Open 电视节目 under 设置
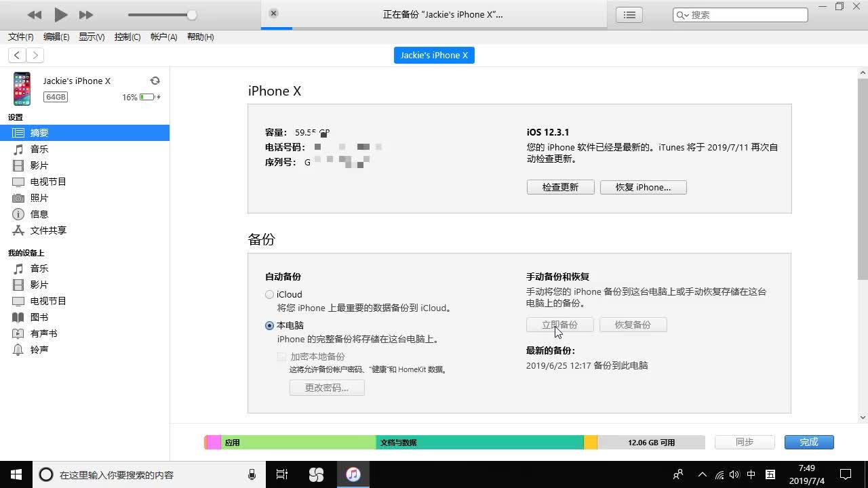This screenshot has width=868, height=488. coord(85,182)
